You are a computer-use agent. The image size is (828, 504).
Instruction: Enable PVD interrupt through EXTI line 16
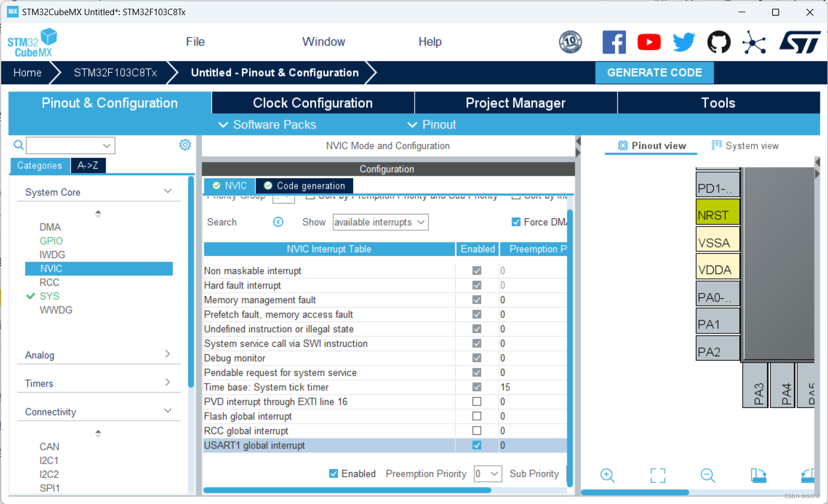(477, 402)
